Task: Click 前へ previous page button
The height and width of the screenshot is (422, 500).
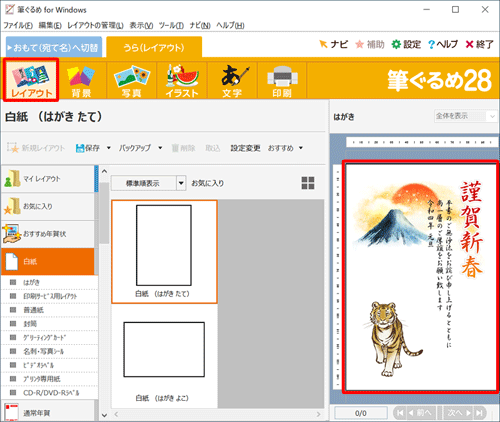Action: point(420,413)
